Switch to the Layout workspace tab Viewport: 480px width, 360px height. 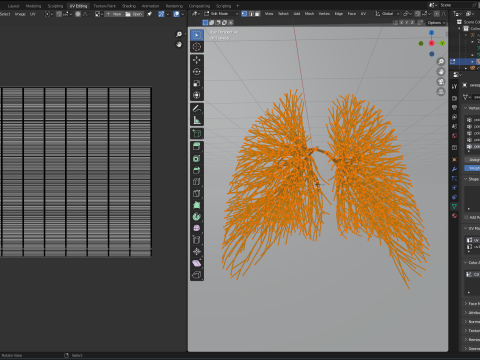click(x=14, y=6)
